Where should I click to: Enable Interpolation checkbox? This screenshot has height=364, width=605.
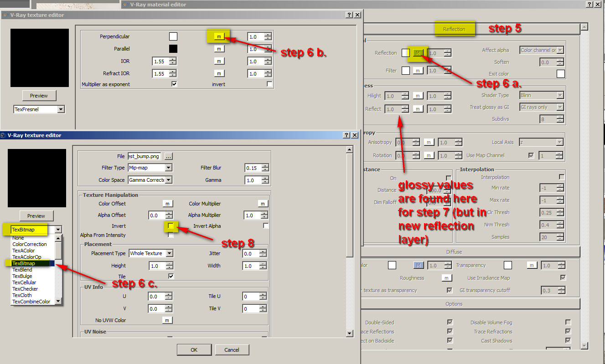point(562,177)
